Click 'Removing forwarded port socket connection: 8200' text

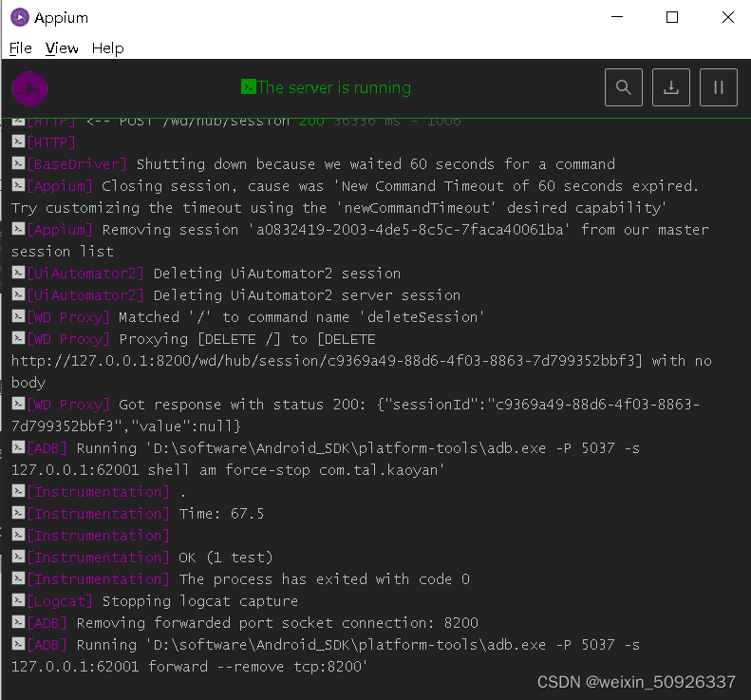(x=277, y=623)
